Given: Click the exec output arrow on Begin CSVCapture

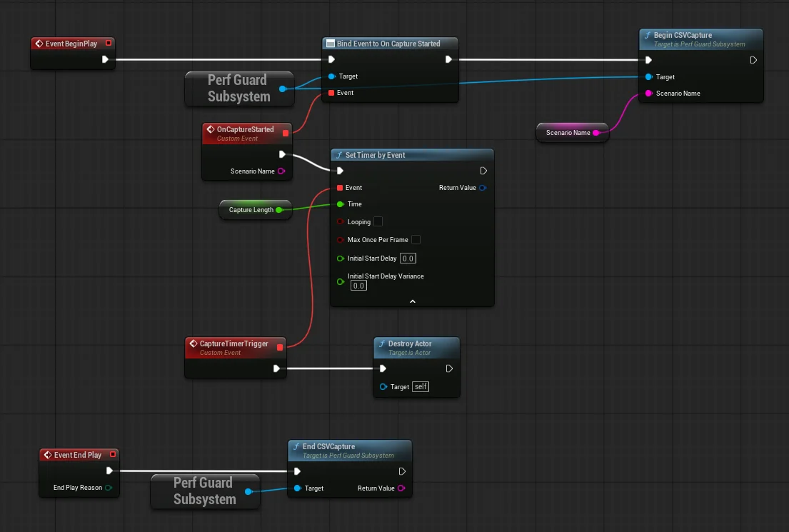Looking at the screenshot, I should coord(753,60).
